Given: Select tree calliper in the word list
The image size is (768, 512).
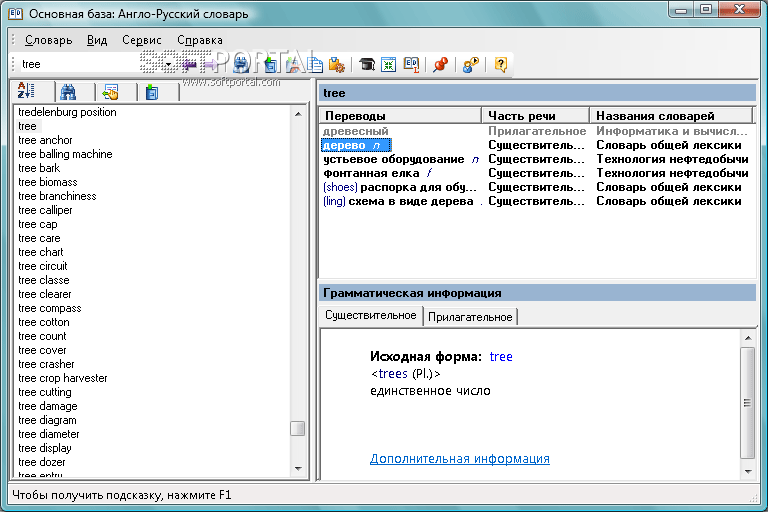Looking at the screenshot, I should coord(45,210).
